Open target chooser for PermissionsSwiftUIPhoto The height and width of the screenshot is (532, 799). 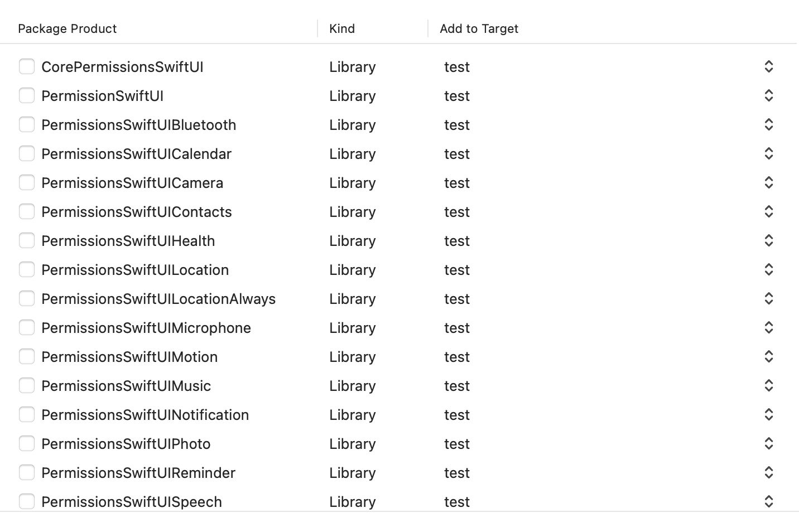click(768, 443)
